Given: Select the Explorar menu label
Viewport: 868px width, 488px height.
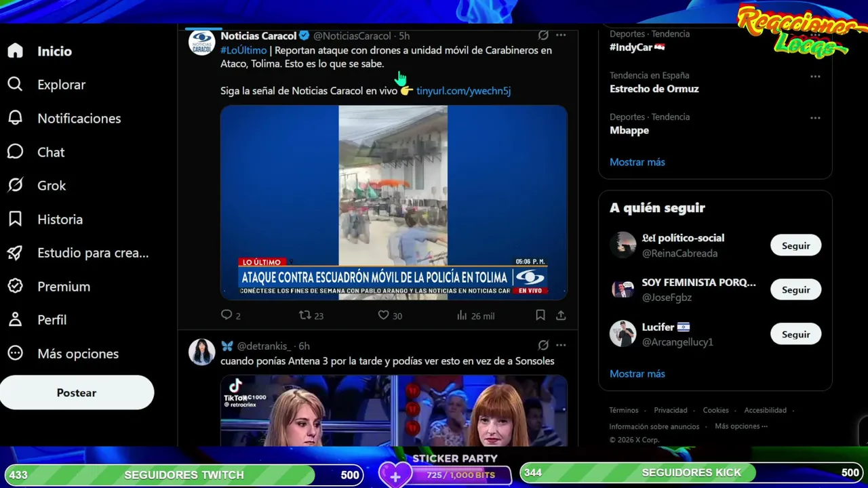Looking at the screenshot, I should pyautogui.click(x=61, y=85).
